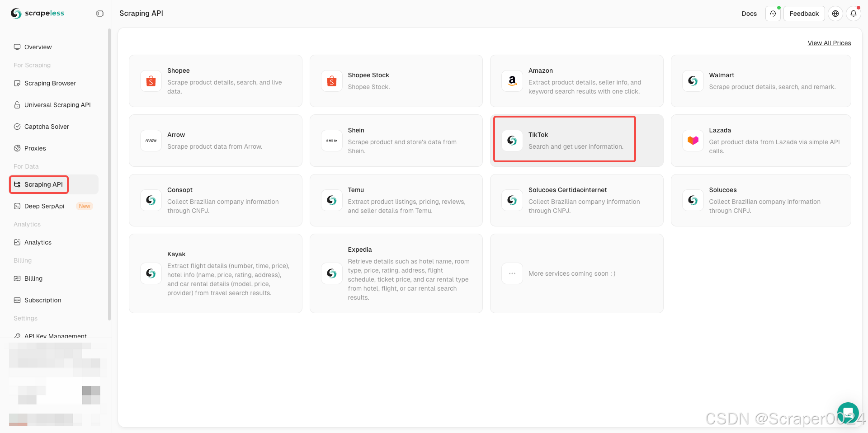
Task: Open the language globe selector
Action: (835, 14)
